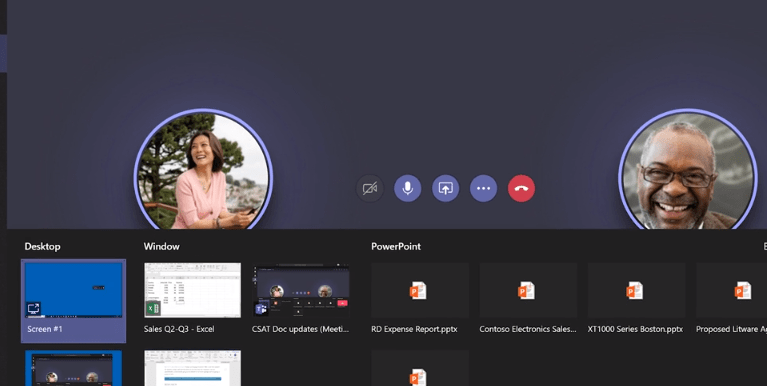This screenshot has width=767, height=386.
Task: Share the CSAT Doc updates meeting window
Action: (x=301, y=290)
